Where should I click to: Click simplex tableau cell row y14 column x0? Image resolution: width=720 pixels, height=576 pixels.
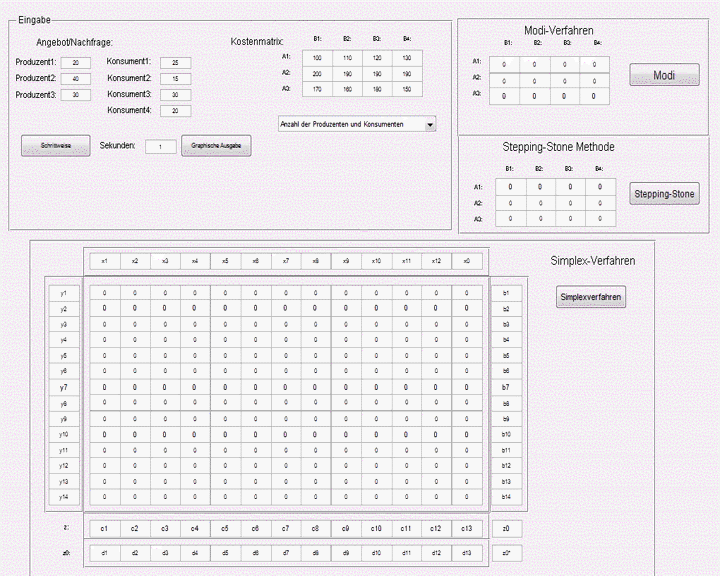tap(467, 497)
